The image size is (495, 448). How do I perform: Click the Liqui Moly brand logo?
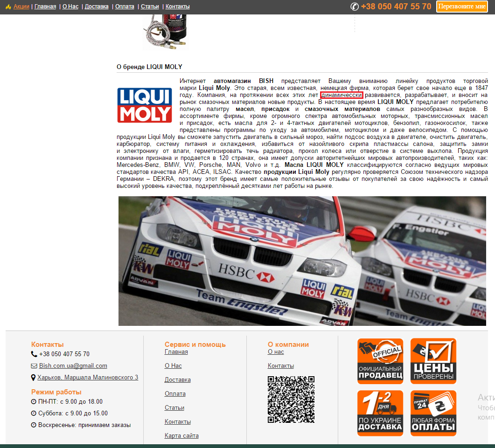145,105
